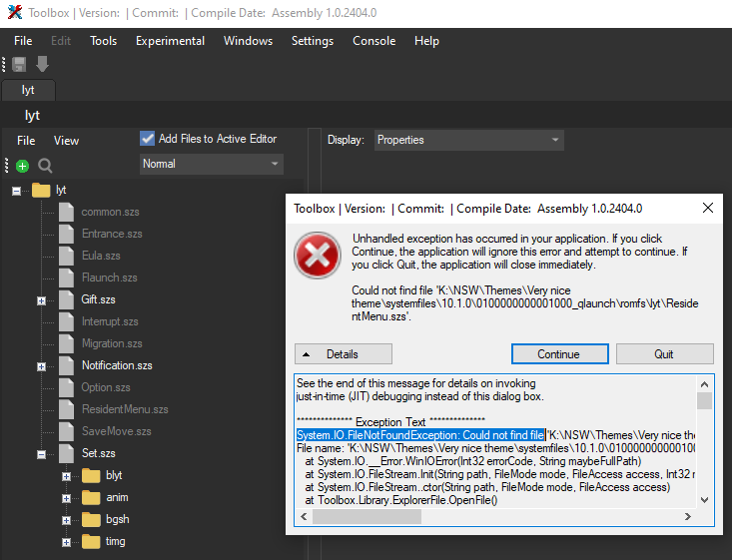Open the Tools menu
The height and width of the screenshot is (560, 732).
click(x=103, y=41)
